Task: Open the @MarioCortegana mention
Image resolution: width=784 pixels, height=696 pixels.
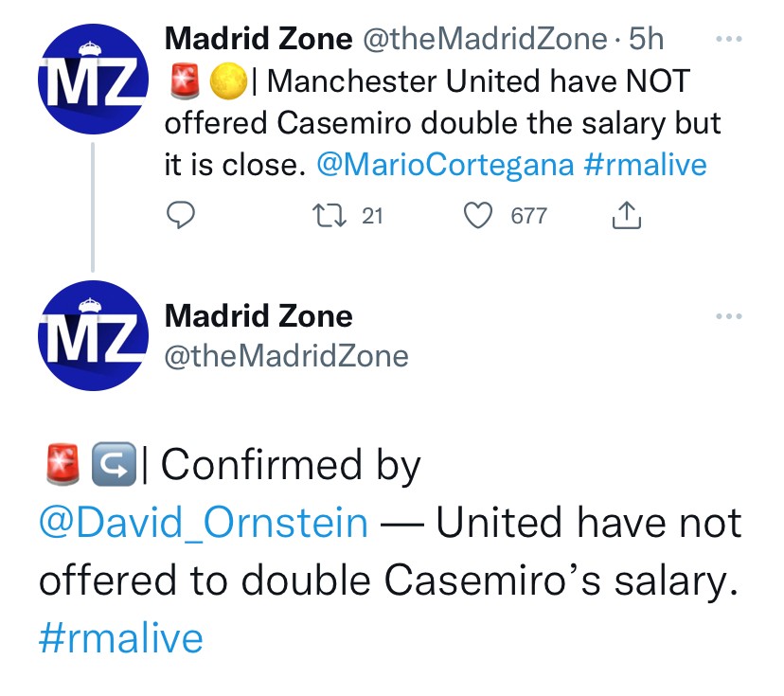Action: coord(443,165)
